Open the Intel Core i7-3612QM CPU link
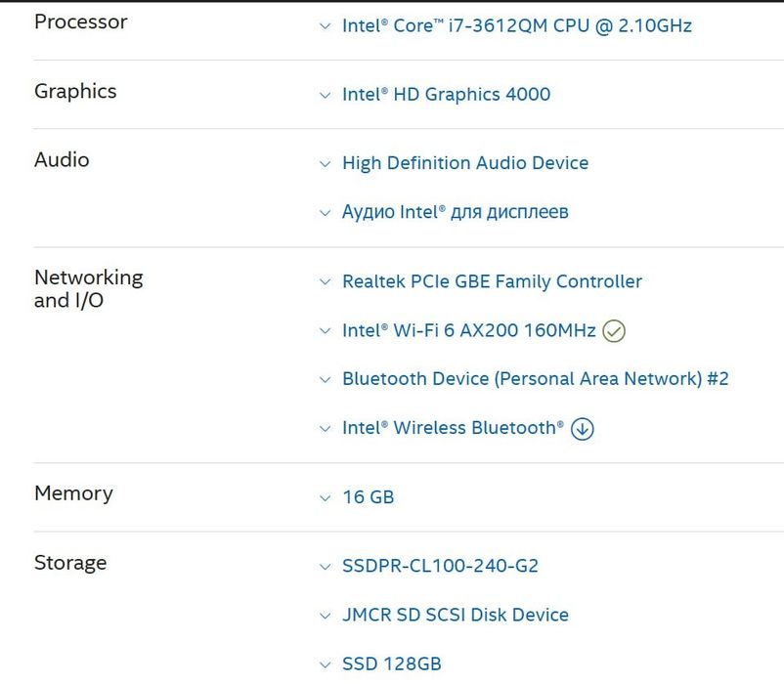This screenshot has height=684, width=784. click(x=517, y=25)
